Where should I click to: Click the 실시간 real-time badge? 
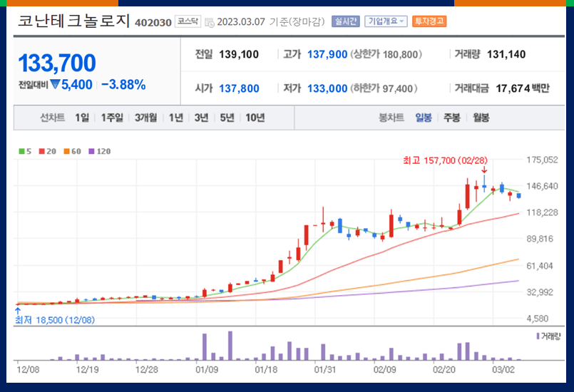[346, 21]
